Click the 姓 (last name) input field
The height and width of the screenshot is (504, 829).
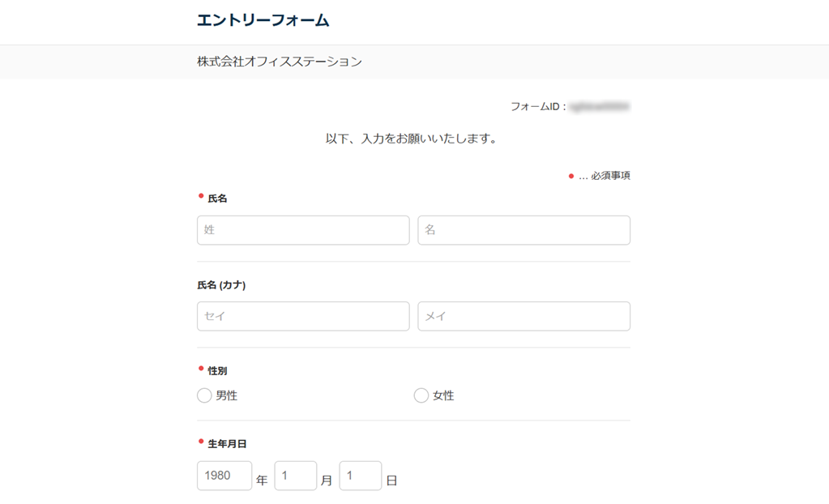click(302, 230)
